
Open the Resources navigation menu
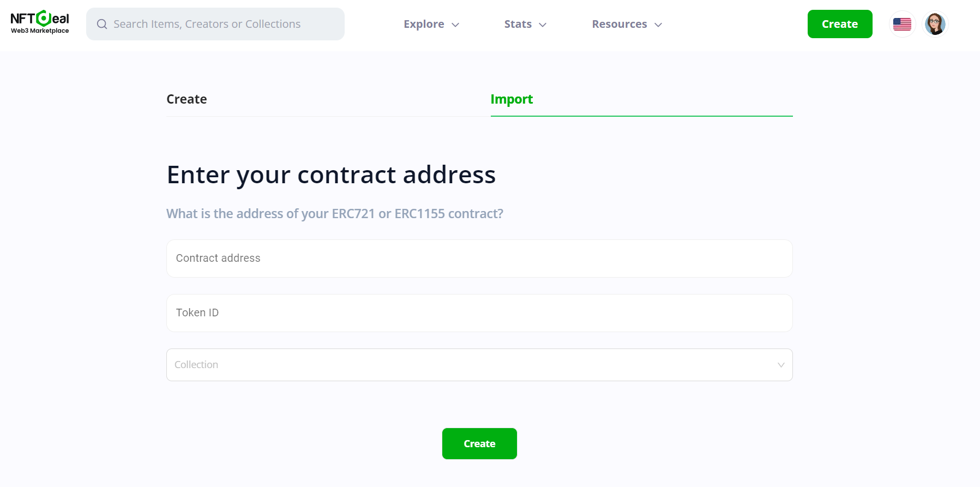pyautogui.click(x=620, y=24)
